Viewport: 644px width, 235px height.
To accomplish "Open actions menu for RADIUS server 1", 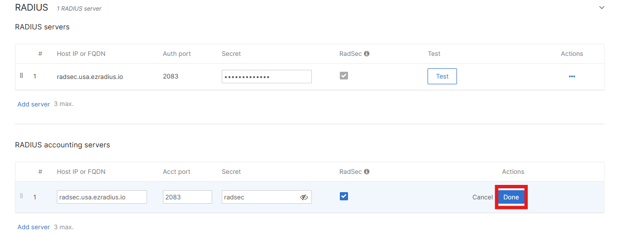I will 572,76.
